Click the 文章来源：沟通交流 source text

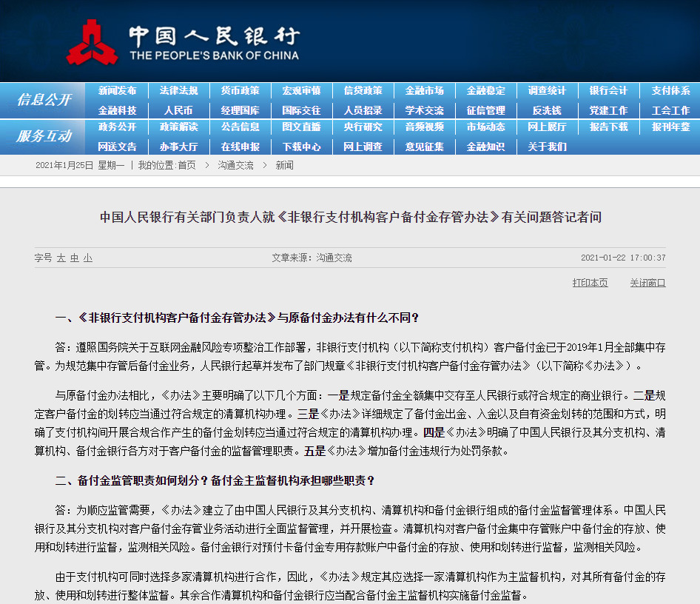(x=312, y=258)
